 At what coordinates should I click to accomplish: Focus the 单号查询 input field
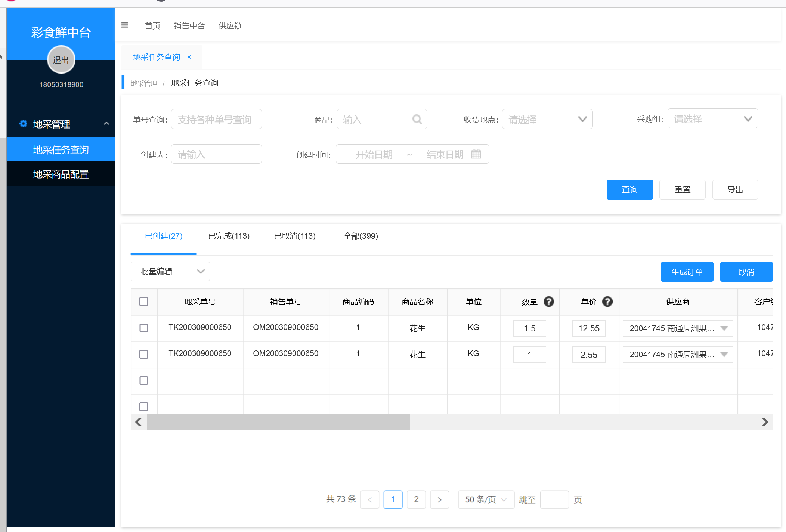click(x=216, y=119)
